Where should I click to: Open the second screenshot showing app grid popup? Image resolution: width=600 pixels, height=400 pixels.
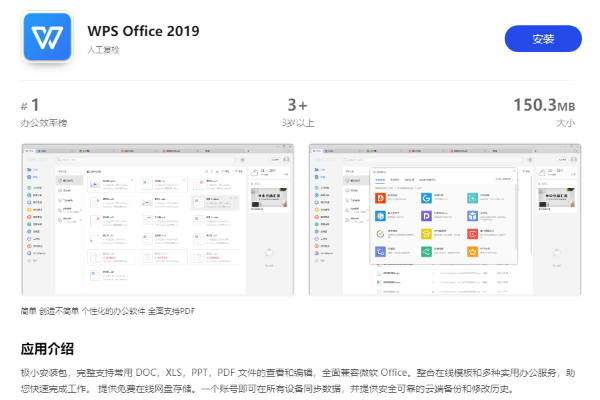click(x=445, y=220)
